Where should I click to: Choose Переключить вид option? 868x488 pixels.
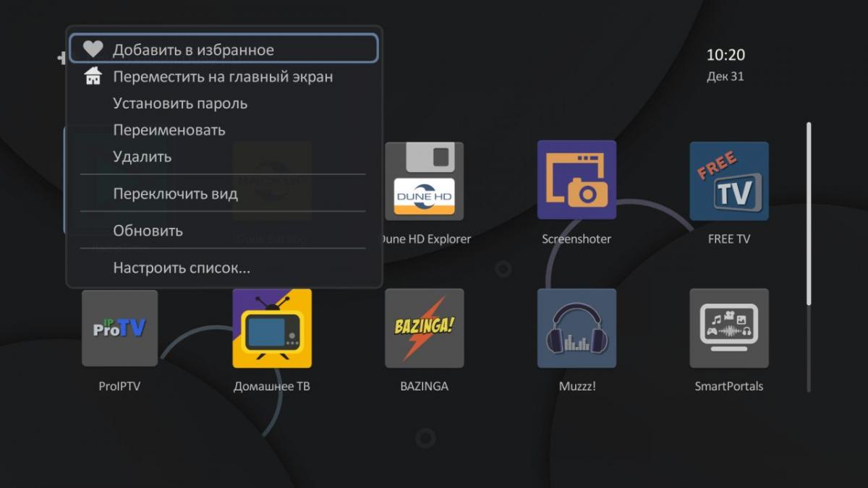click(x=224, y=194)
